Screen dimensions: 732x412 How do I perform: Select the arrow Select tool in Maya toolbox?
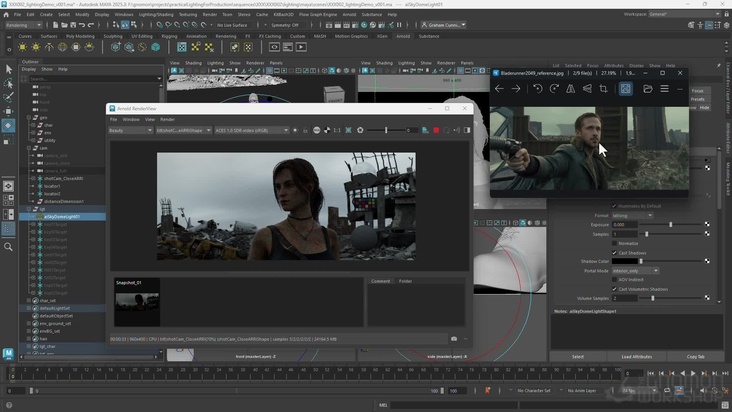8,69
